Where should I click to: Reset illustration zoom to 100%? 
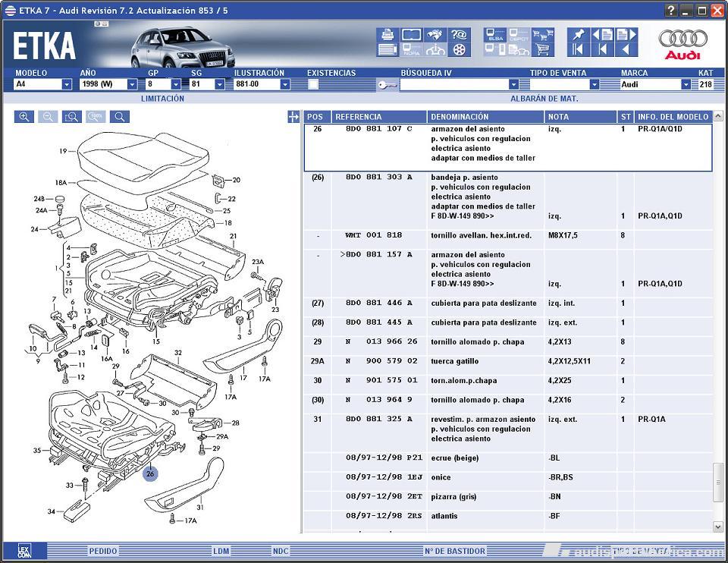click(x=96, y=117)
